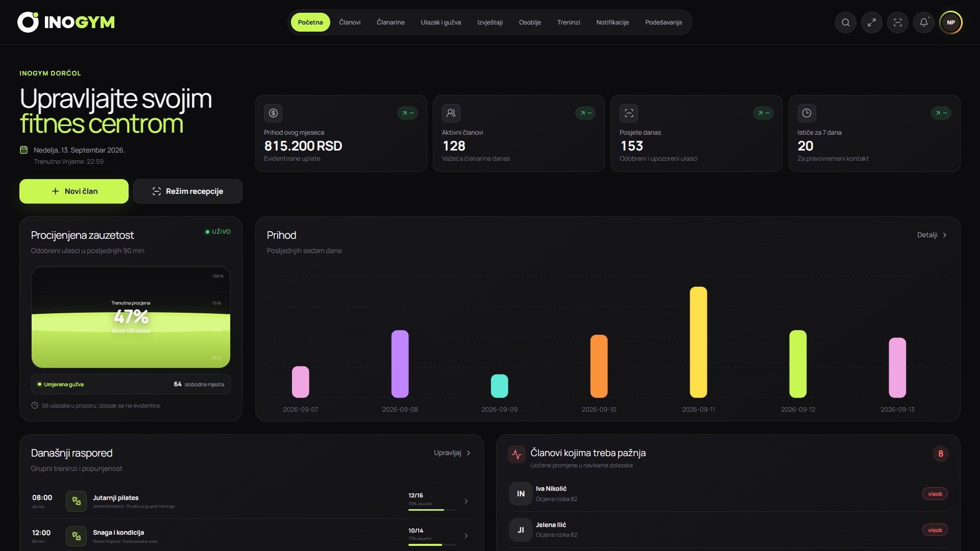Open the scanner icon in header
The height and width of the screenshot is (551, 980).
[898, 22]
